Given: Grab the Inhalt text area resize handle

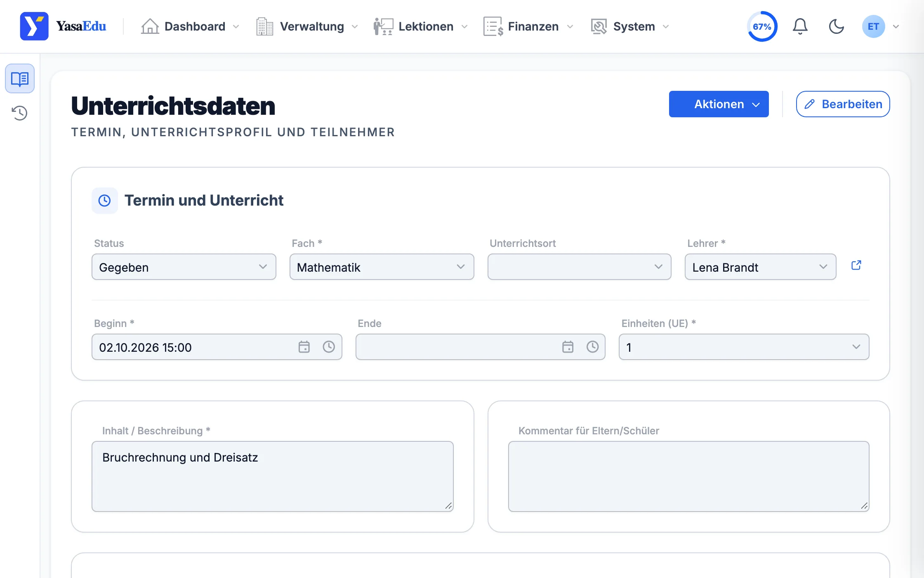Looking at the screenshot, I should coord(449,506).
